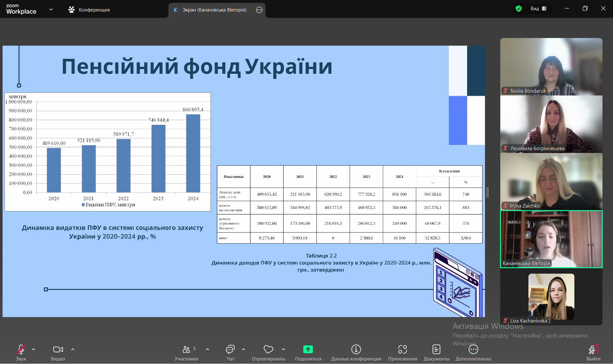Click the green encryption shield icon
The image size is (613, 364).
[518, 9]
